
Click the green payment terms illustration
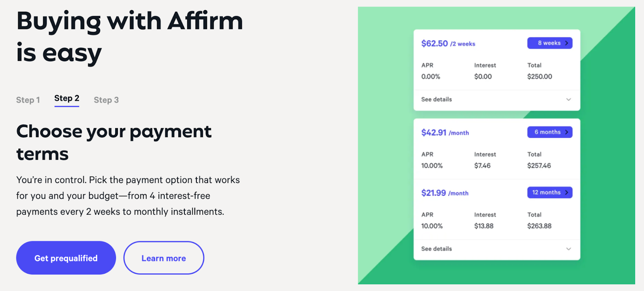pos(496,145)
